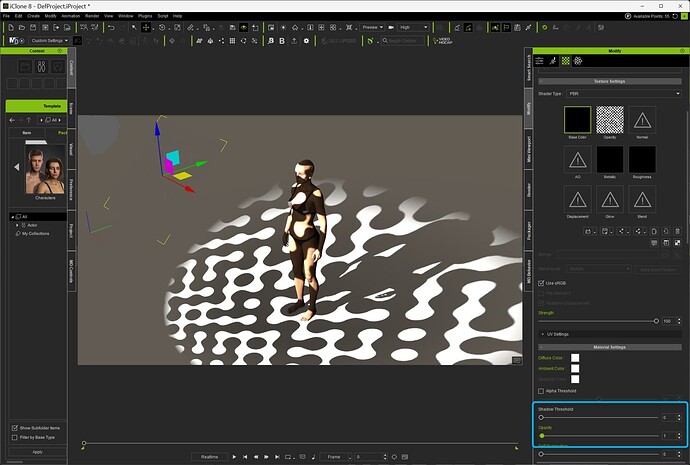Image resolution: width=690 pixels, height=465 pixels.
Task: Click the green eye icon in toolbar
Action: pos(243,27)
